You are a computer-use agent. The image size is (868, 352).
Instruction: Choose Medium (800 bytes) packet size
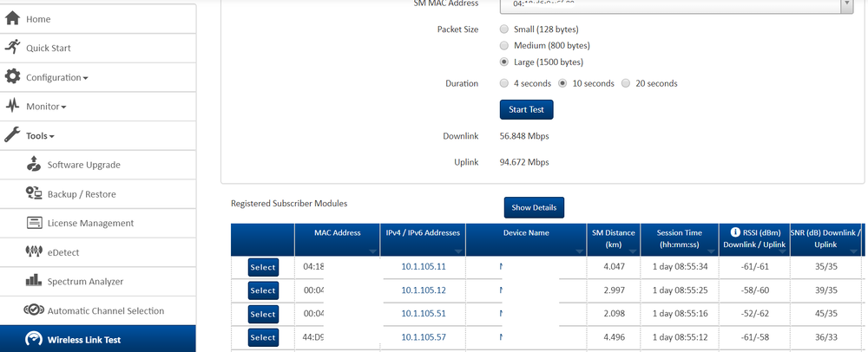pyautogui.click(x=504, y=45)
